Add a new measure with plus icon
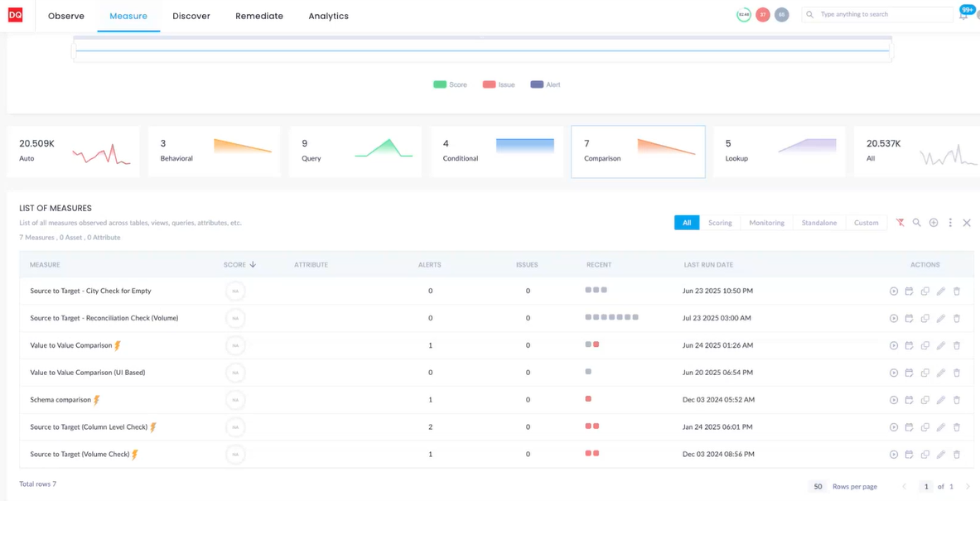 934,223
